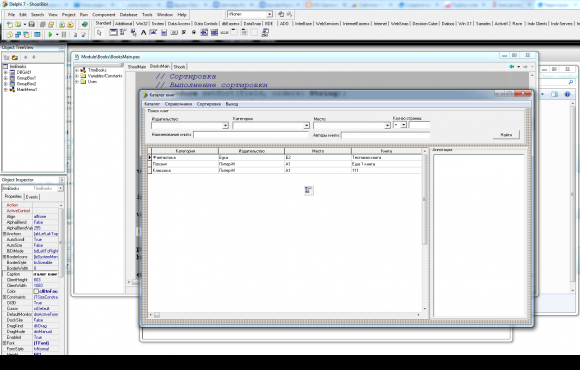The width and height of the screenshot is (580, 370).
Task: Click the Pause program toolbar icon
Action: click(x=64, y=34)
